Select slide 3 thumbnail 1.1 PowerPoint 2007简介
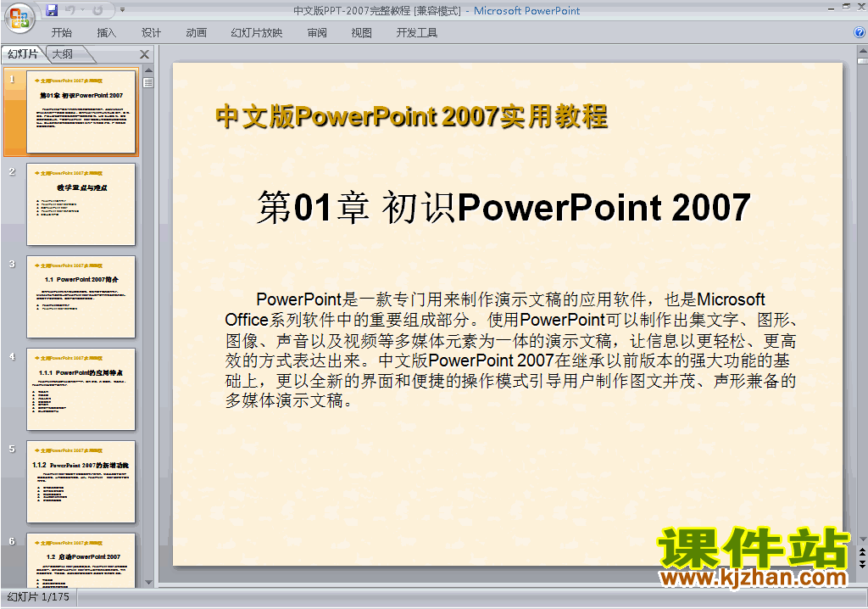 [81, 297]
